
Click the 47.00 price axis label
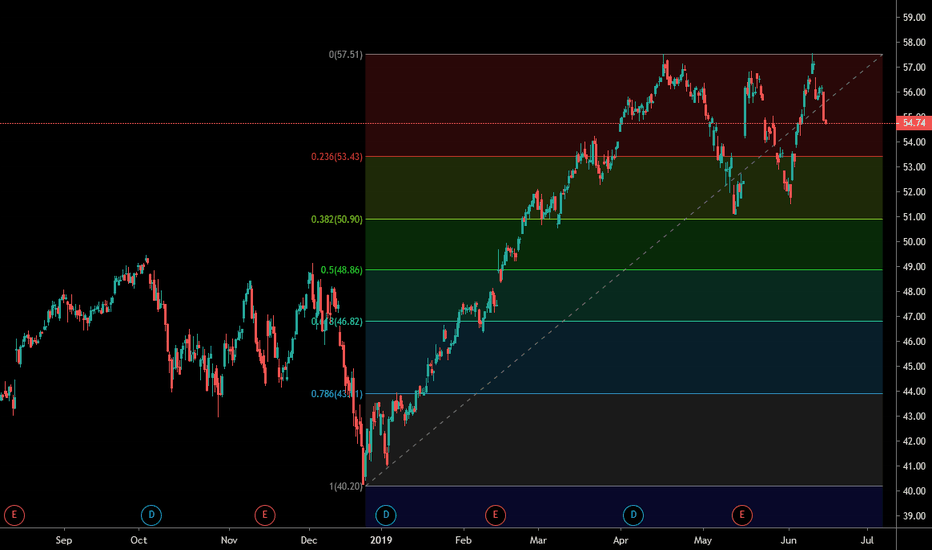pyautogui.click(x=914, y=317)
